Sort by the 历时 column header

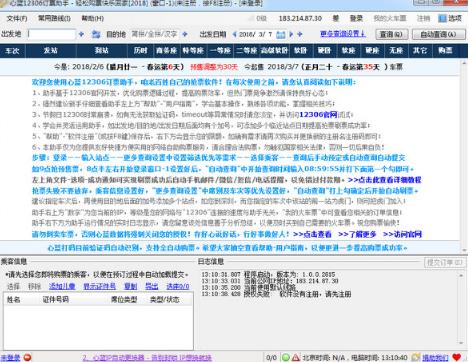coord(140,50)
